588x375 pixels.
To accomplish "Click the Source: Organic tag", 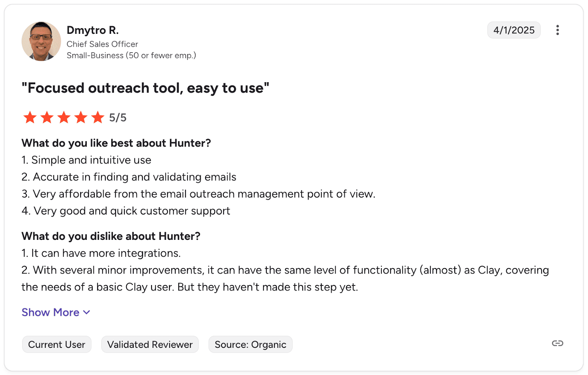I will click(250, 345).
